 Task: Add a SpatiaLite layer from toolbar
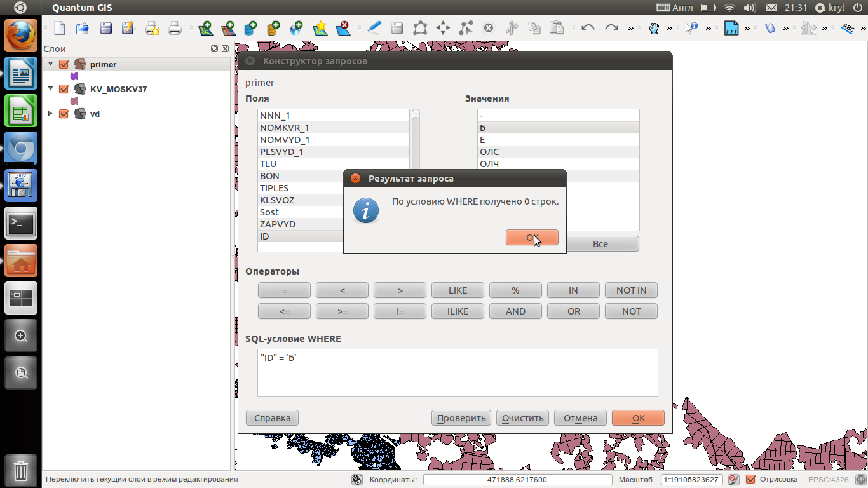273,28
